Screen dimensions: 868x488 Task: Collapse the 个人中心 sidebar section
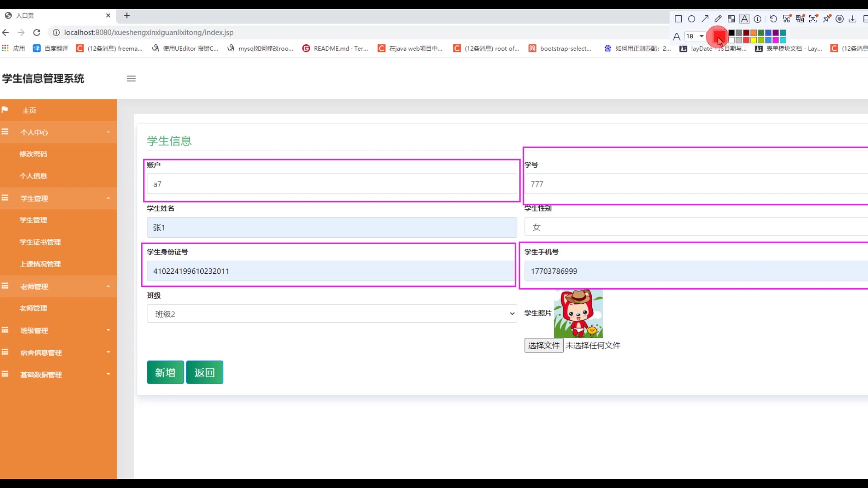pyautogui.click(x=58, y=132)
